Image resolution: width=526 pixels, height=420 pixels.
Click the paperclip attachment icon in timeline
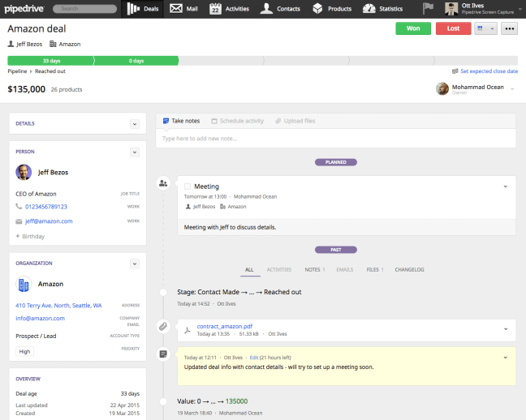tap(163, 327)
